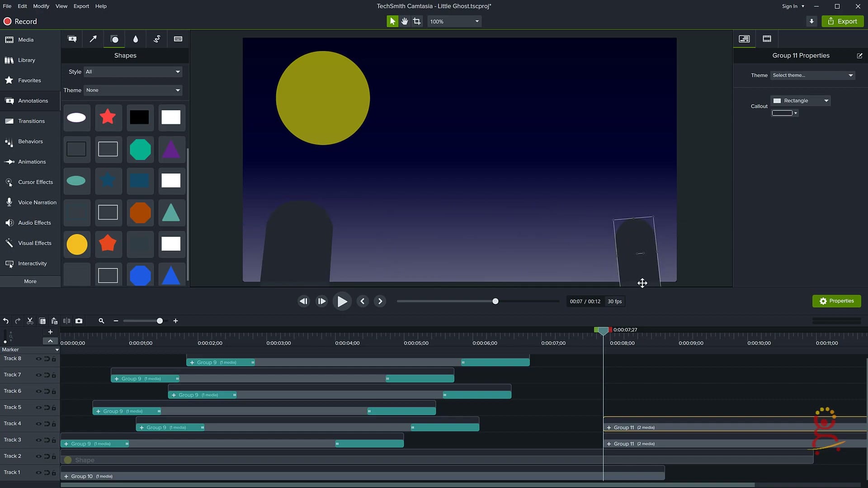
Task: Open the Blur & Highlight annotations tab
Action: pyautogui.click(x=135, y=39)
